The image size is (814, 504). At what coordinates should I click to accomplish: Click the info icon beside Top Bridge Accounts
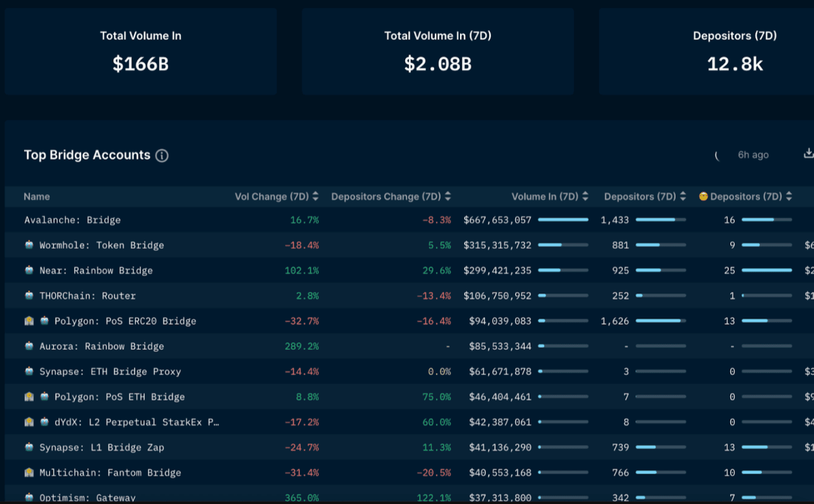pos(162,156)
